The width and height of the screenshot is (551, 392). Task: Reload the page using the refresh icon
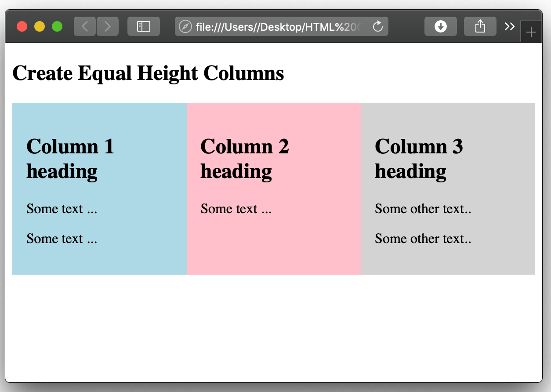point(378,26)
